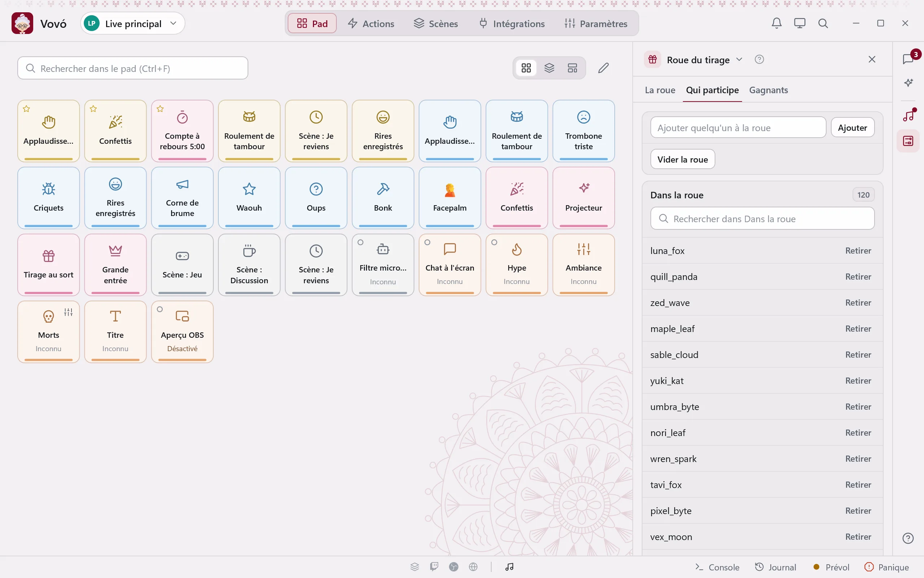Switch pad to stacked rows view icon
This screenshot has width=924, height=578.
coord(572,68)
